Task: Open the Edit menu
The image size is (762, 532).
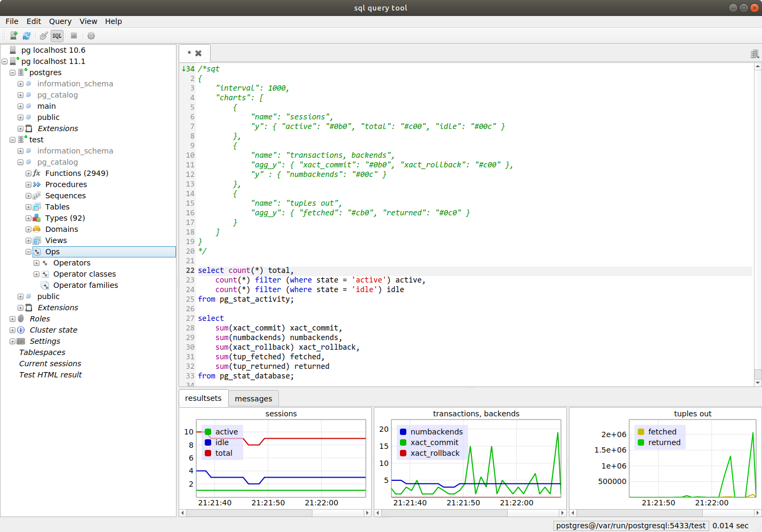Action: (34, 21)
